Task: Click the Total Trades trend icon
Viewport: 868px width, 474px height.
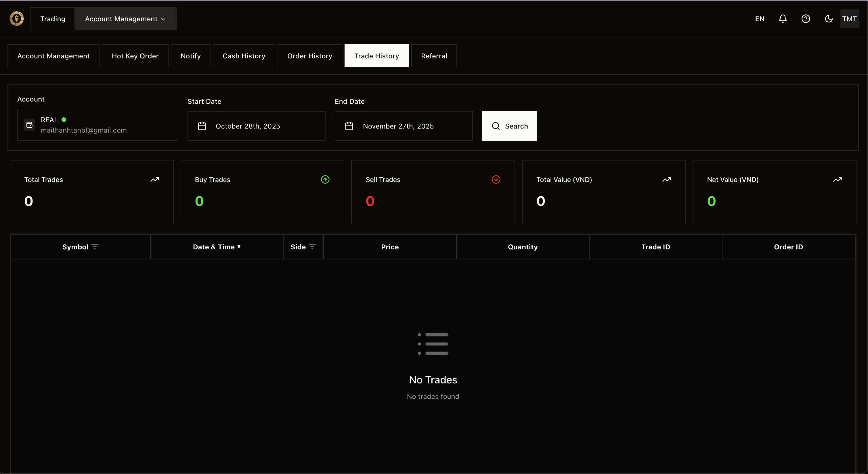Action: (x=154, y=179)
